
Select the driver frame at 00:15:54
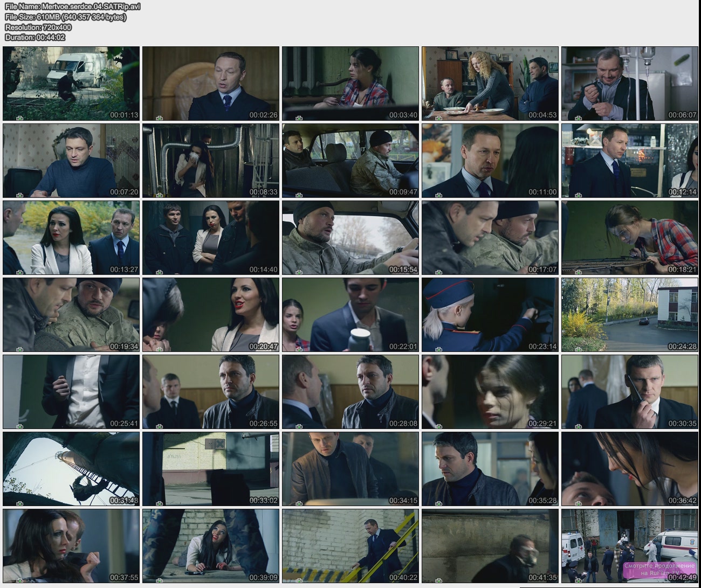pyautogui.click(x=350, y=238)
